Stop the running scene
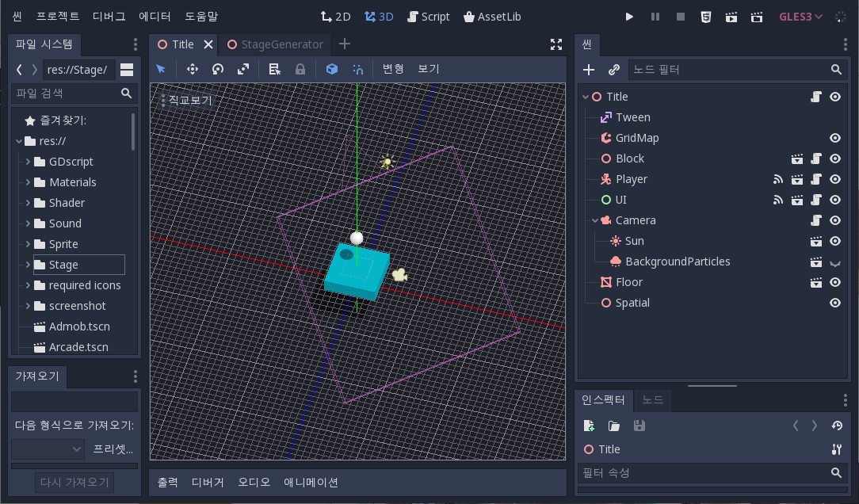 tap(681, 17)
